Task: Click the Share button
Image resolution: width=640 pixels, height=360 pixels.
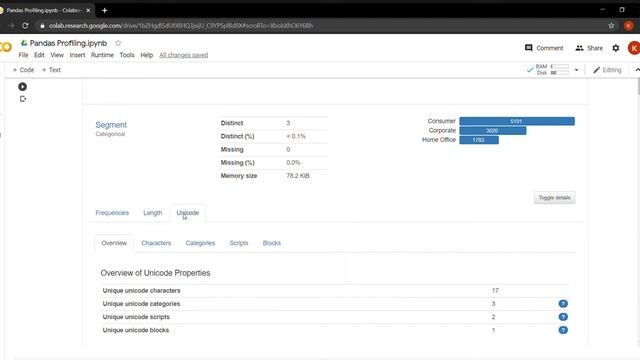Action: click(589, 48)
